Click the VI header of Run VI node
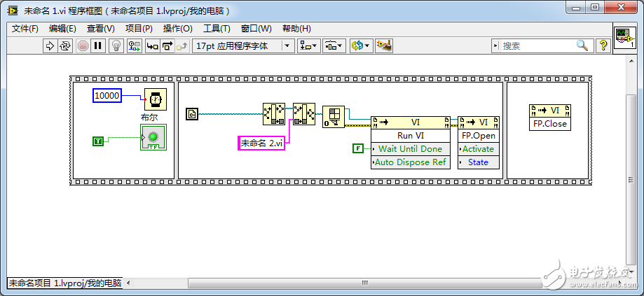This screenshot has height=296, width=644. 411,122
